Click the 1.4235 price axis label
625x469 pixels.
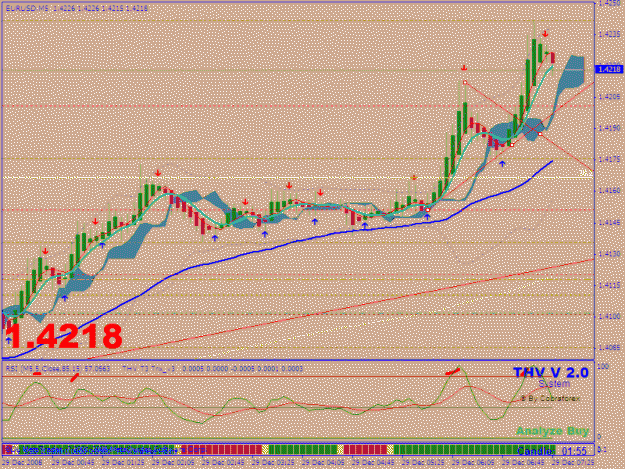(x=609, y=35)
